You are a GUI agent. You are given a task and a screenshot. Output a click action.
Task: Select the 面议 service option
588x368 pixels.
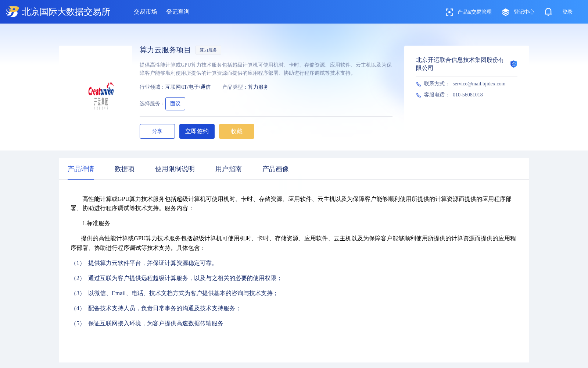click(x=175, y=104)
